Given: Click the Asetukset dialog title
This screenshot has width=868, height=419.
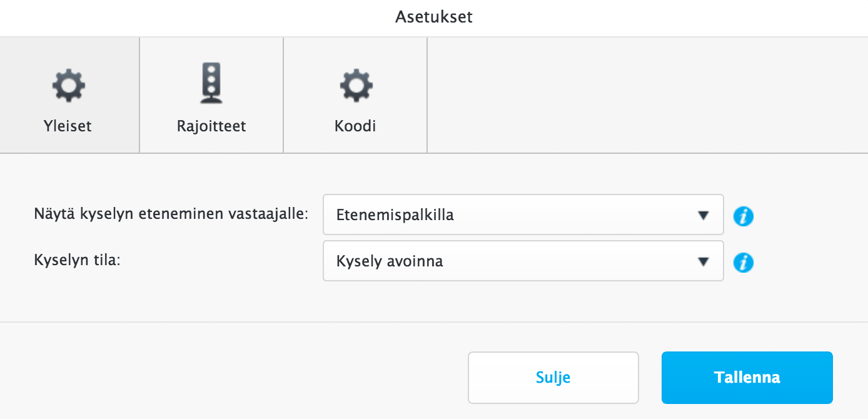Looking at the screenshot, I should 434,17.
